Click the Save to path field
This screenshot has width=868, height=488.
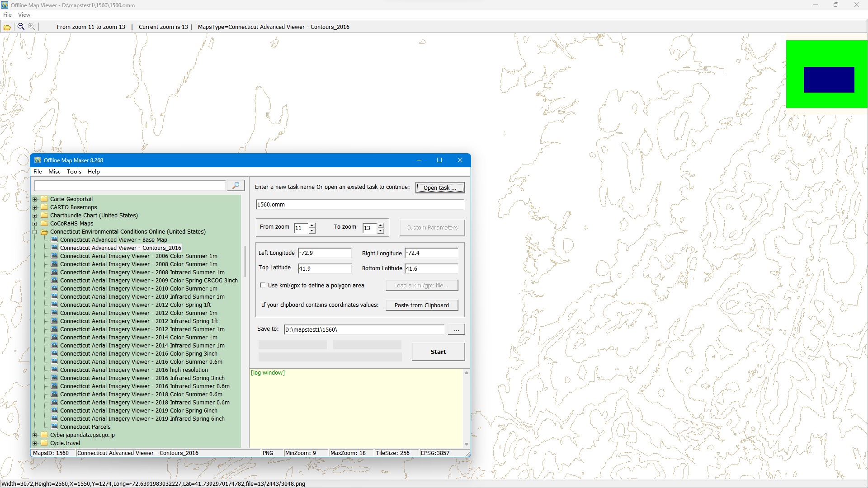click(x=364, y=329)
